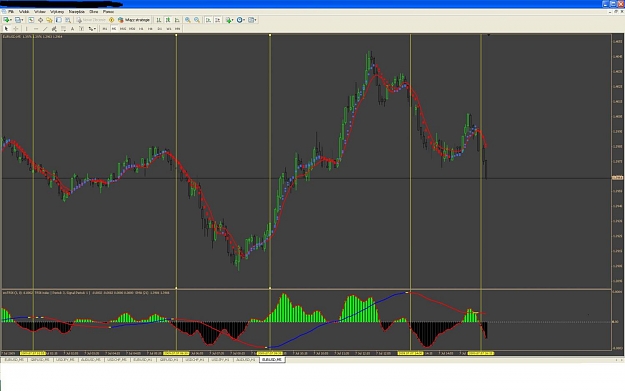Click the Templates icon
This screenshot has height=391, width=625.
(x=251, y=20)
